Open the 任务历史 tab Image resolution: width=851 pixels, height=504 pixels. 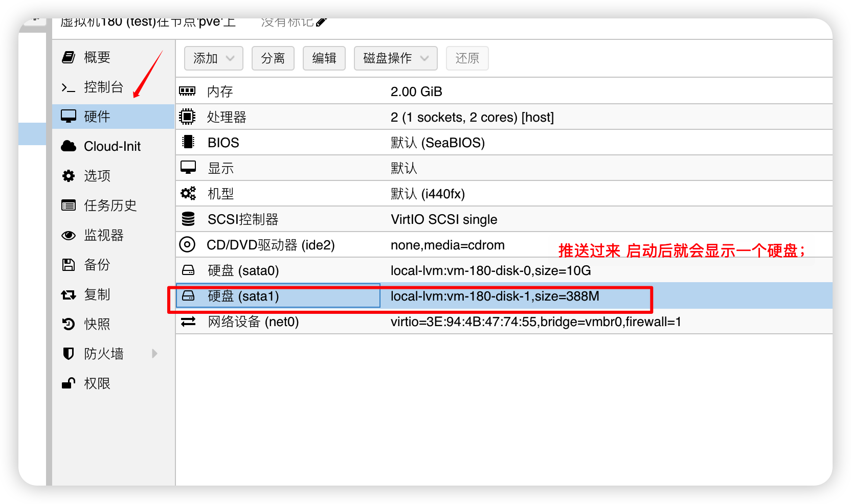pos(114,205)
